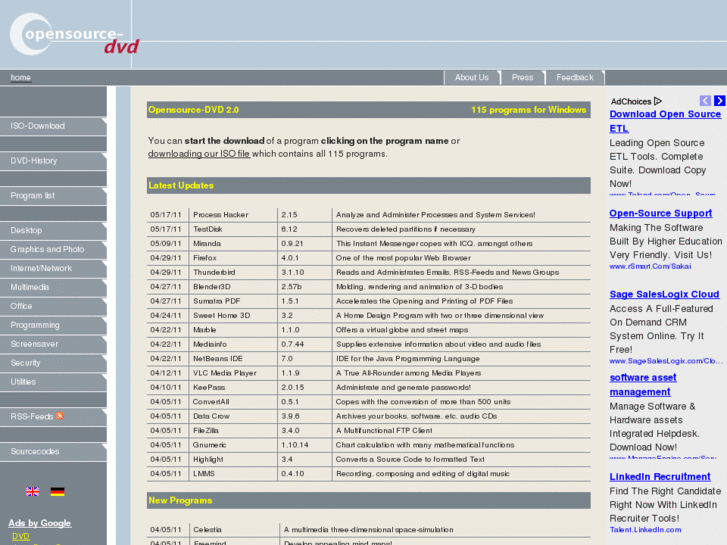Download TestDisk from the list
This screenshot has height=545, width=727.
[207, 229]
